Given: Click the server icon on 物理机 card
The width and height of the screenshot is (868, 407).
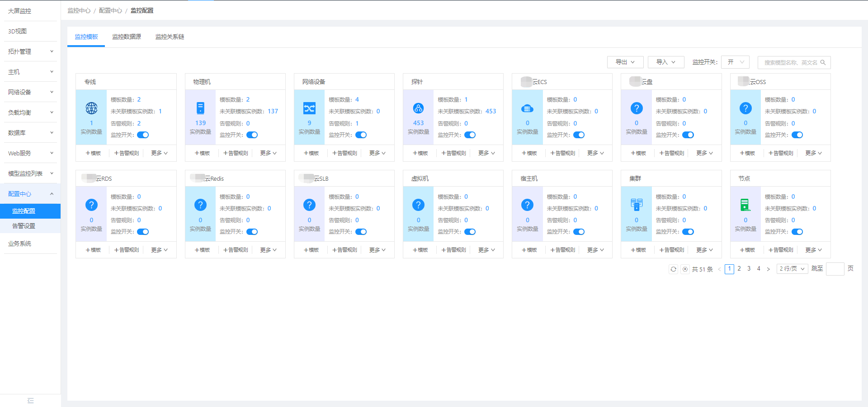Looking at the screenshot, I should click(200, 108).
